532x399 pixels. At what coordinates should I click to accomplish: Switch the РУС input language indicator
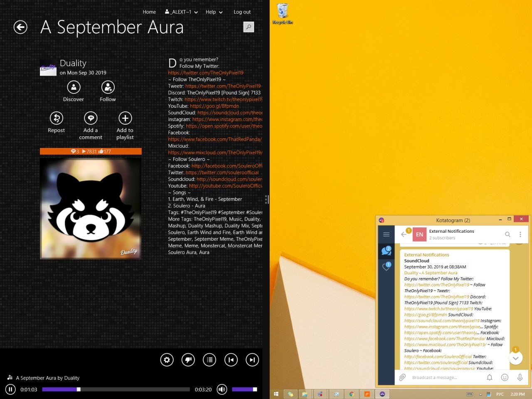coord(500,394)
